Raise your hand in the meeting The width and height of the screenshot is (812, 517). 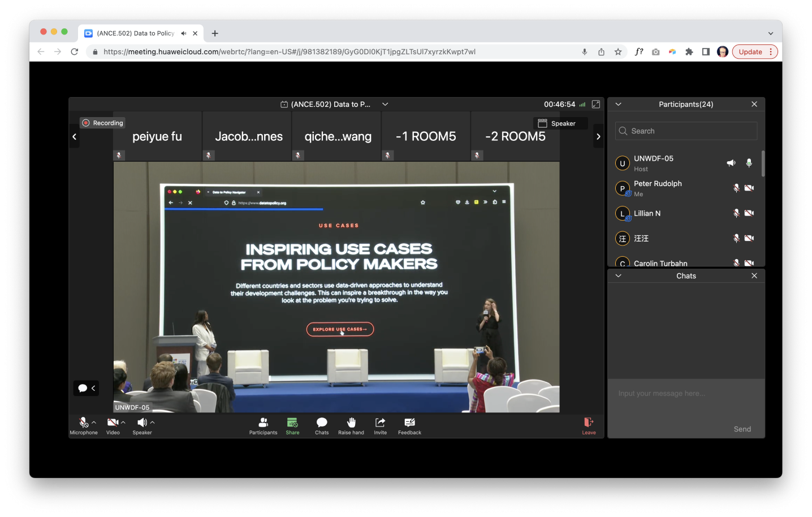point(351,425)
